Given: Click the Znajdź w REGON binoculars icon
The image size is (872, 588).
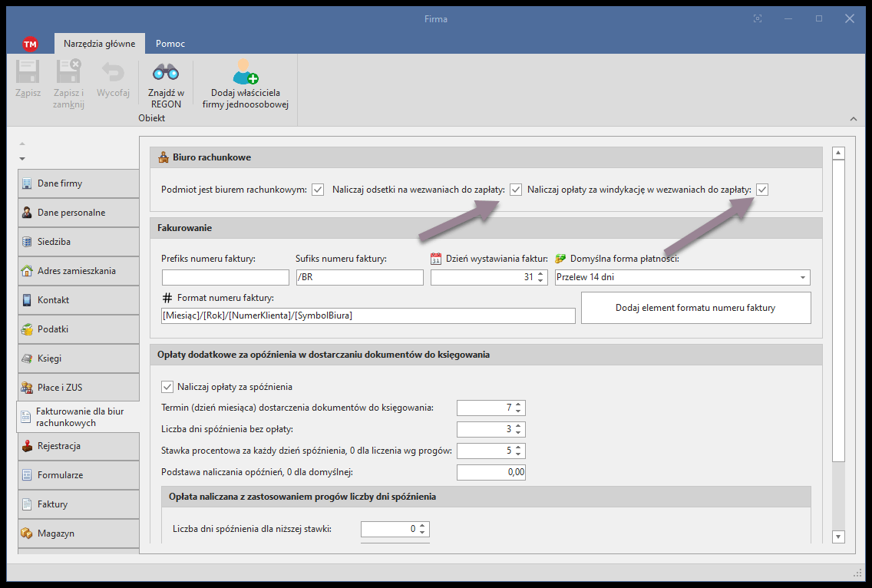Looking at the screenshot, I should tap(166, 73).
